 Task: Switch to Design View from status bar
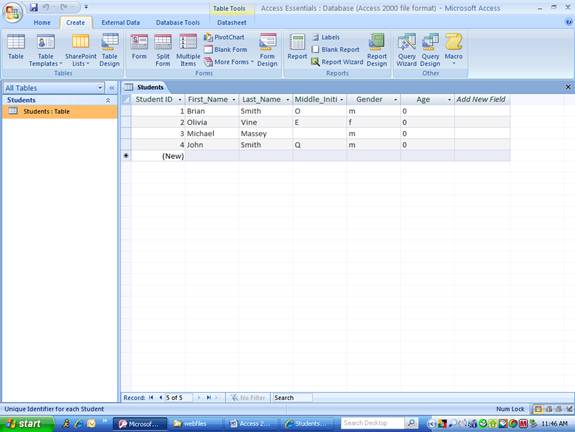click(x=569, y=409)
